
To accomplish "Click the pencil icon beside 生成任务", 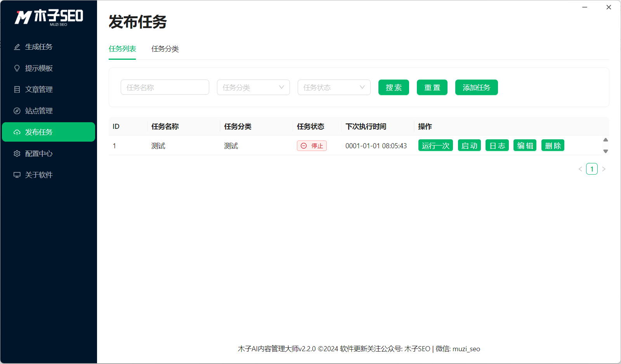I will click(x=17, y=47).
